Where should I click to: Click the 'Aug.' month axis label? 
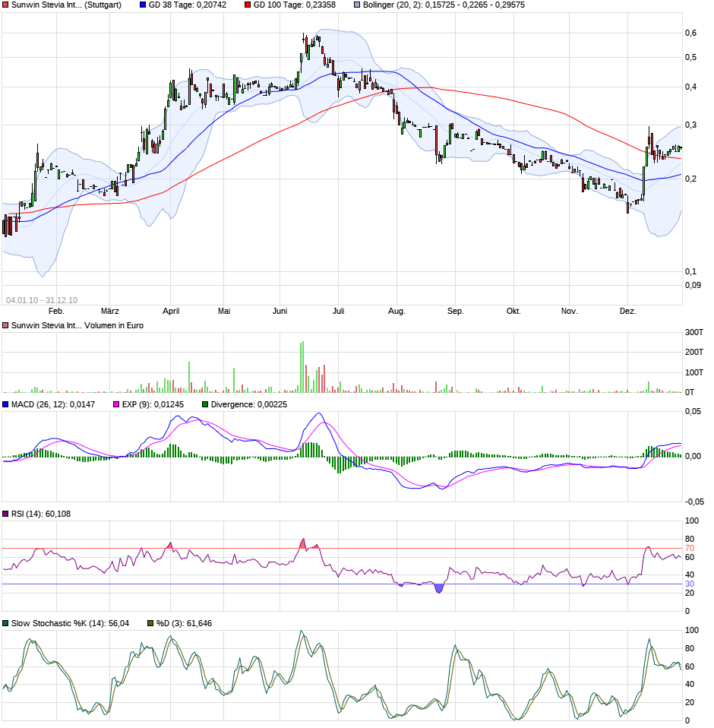396,311
